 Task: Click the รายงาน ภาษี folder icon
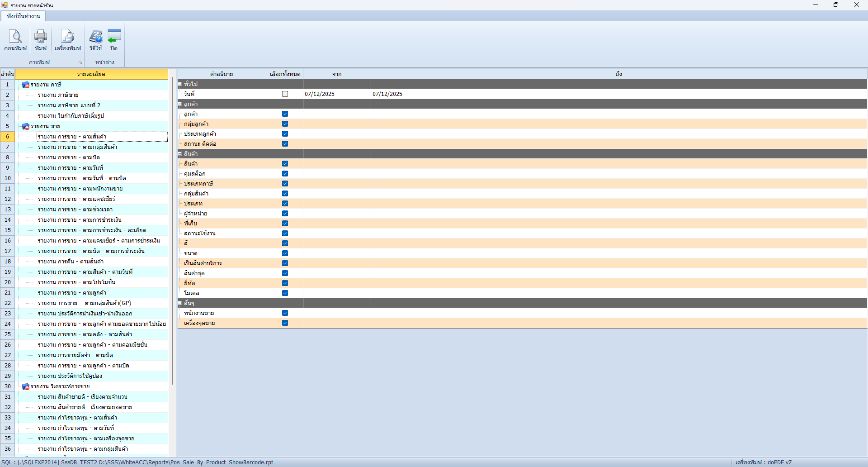pyautogui.click(x=26, y=85)
